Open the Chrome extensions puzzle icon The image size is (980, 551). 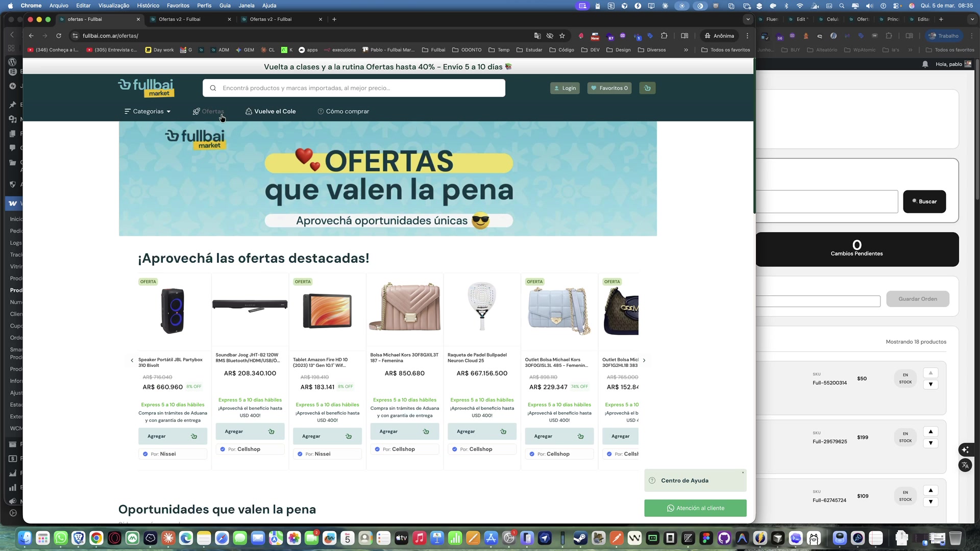pyautogui.click(x=664, y=36)
